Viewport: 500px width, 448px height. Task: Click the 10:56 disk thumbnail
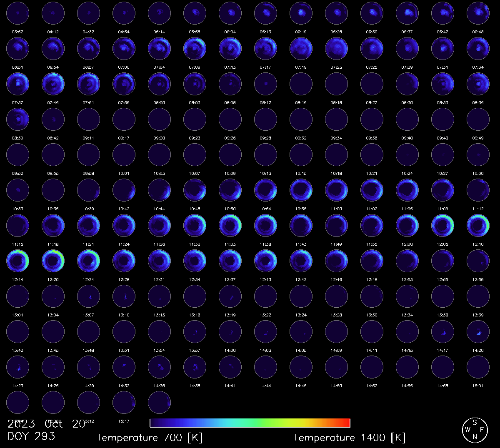click(301, 190)
